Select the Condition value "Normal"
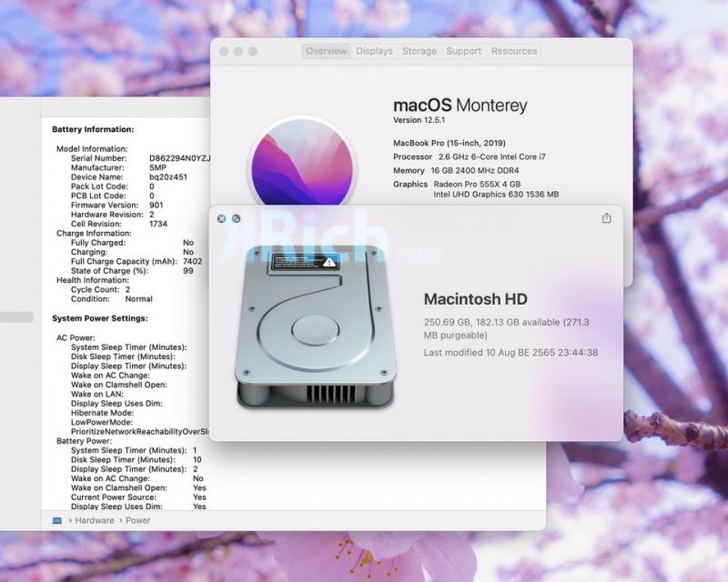The width and height of the screenshot is (728, 582). tap(139, 299)
